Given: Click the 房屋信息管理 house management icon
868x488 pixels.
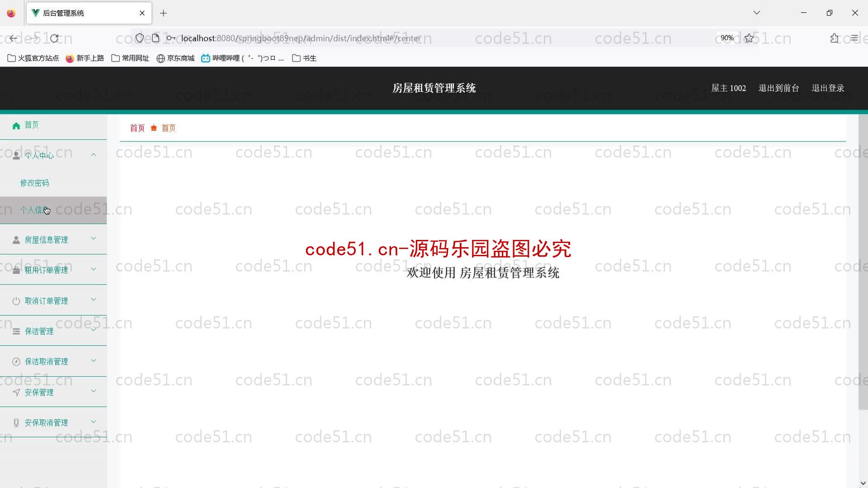Looking at the screenshot, I should pos(16,239).
